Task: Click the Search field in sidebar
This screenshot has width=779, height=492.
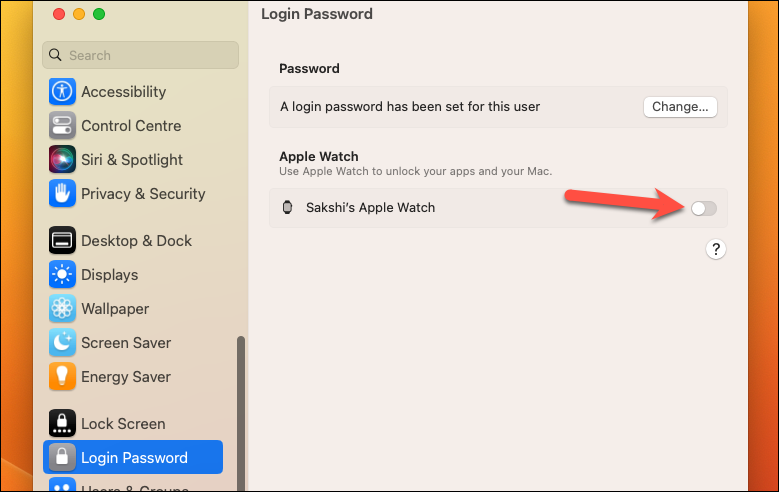Action: coord(141,55)
